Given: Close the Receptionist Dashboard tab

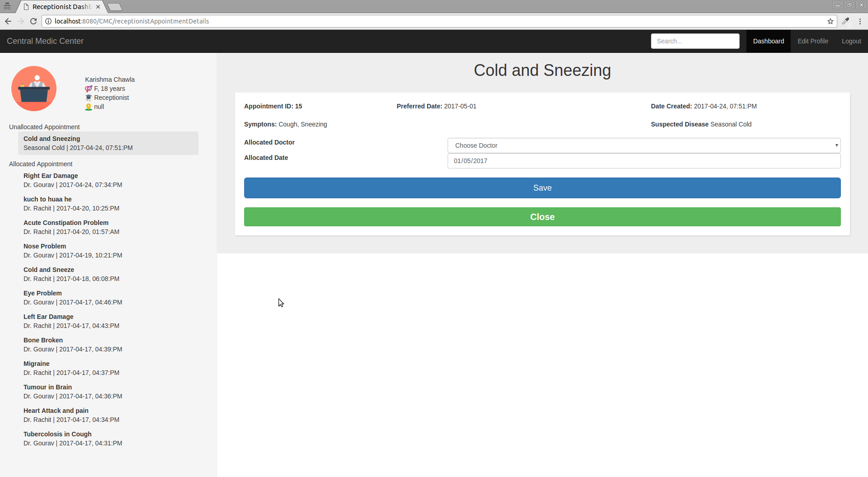Looking at the screenshot, I should pyautogui.click(x=98, y=7).
